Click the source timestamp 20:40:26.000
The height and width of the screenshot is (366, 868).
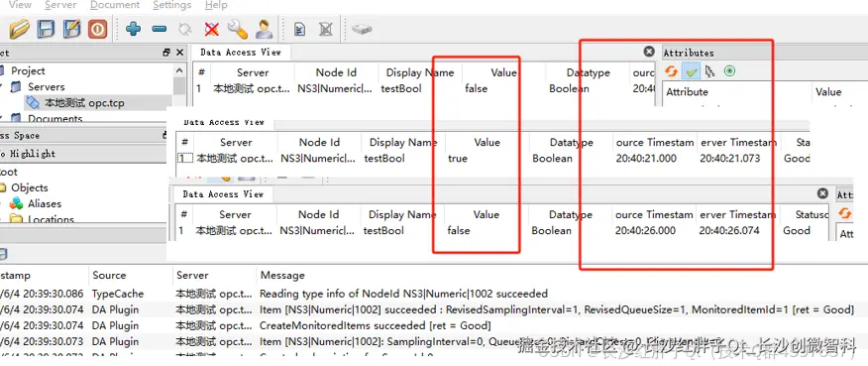coord(645,231)
